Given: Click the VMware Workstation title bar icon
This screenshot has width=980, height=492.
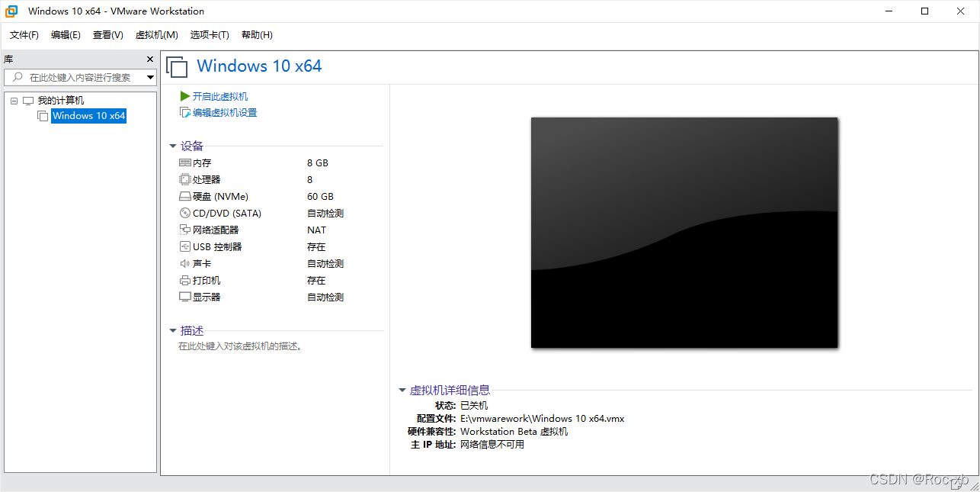Looking at the screenshot, I should (x=12, y=11).
